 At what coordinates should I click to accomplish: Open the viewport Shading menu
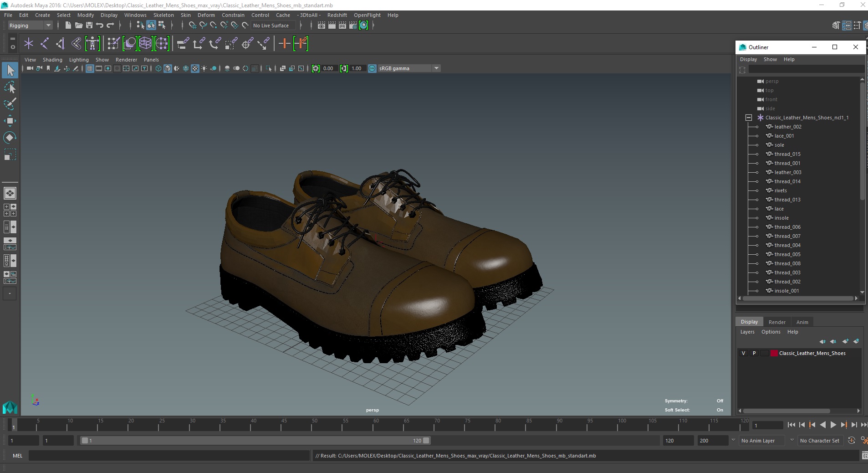(x=52, y=60)
